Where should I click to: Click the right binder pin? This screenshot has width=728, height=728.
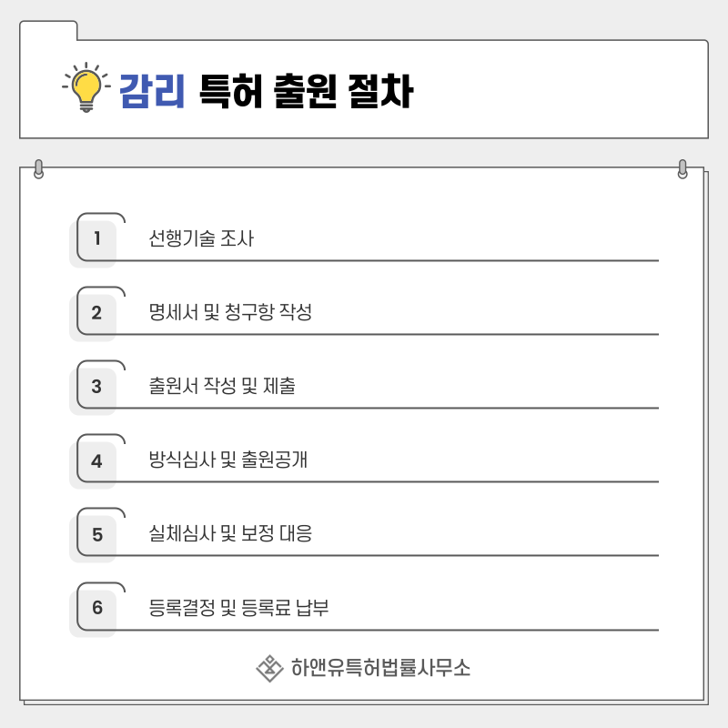(x=682, y=169)
